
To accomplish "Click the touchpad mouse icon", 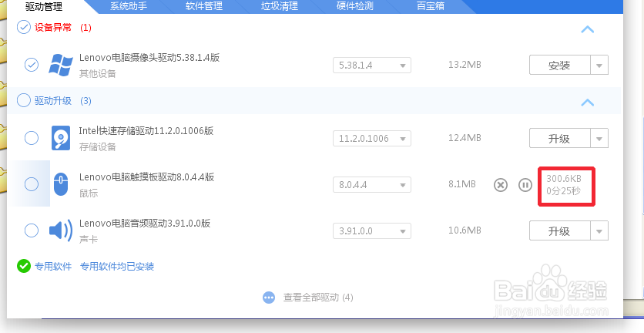I will 61,184.
